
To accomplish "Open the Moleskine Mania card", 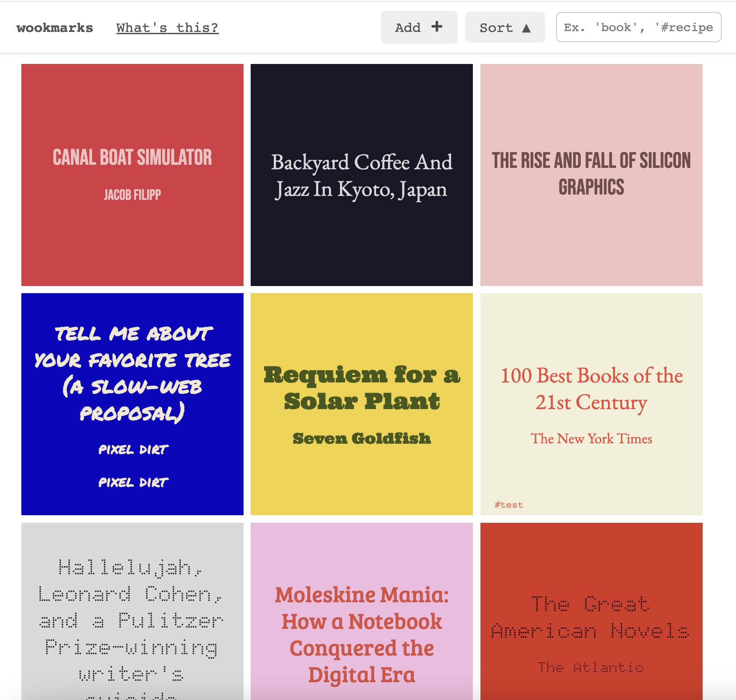I will tap(361, 634).
